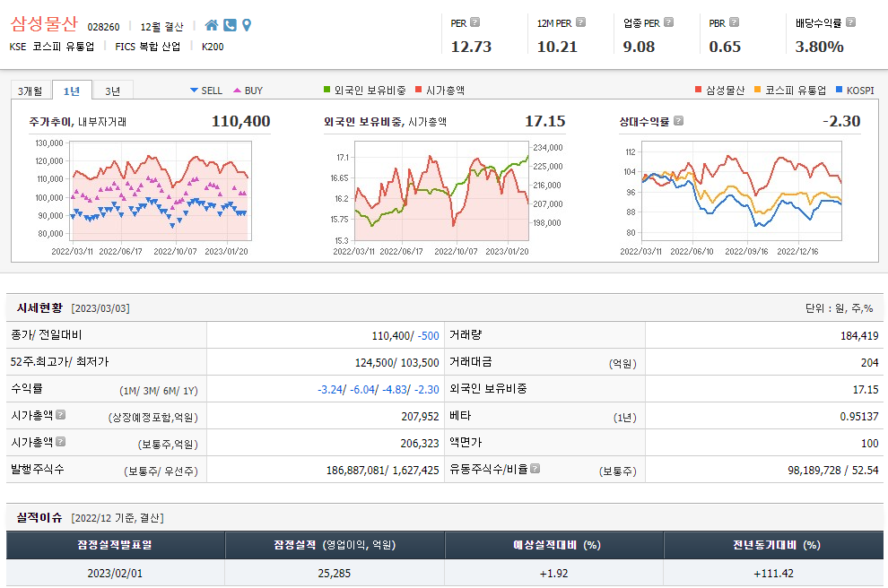The height and width of the screenshot is (588, 888).
Task: Select the 1년 chart tab
Action: tap(72, 91)
